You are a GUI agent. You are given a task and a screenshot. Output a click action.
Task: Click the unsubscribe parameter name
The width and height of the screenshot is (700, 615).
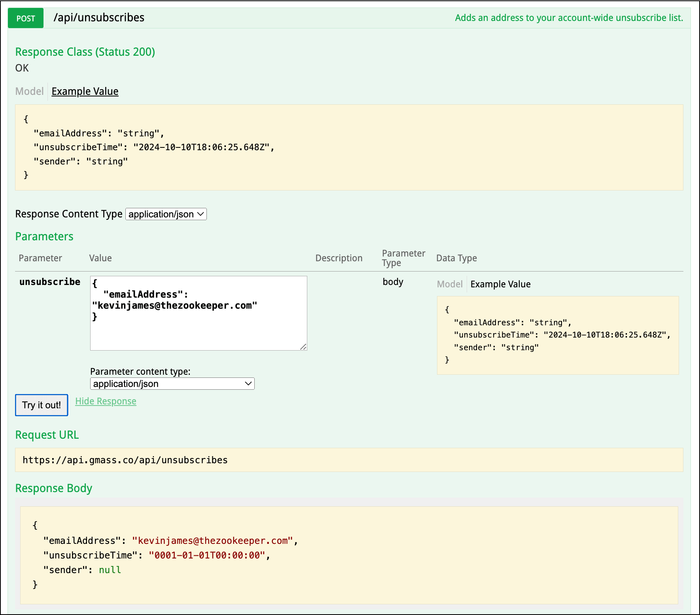click(50, 282)
